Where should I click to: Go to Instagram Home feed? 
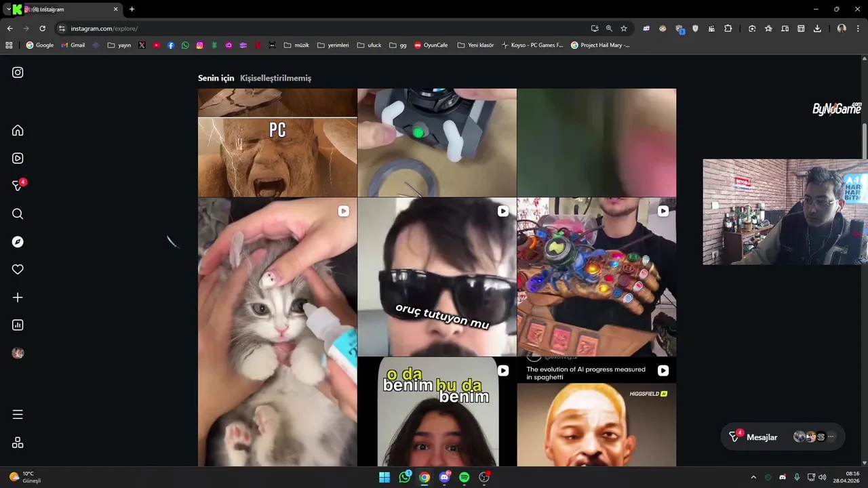(18, 130)
